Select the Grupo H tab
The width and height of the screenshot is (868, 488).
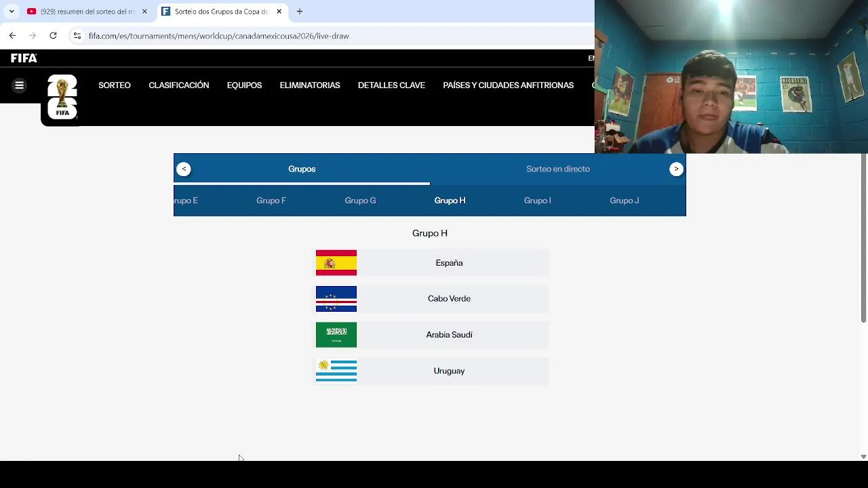[450, 201]
